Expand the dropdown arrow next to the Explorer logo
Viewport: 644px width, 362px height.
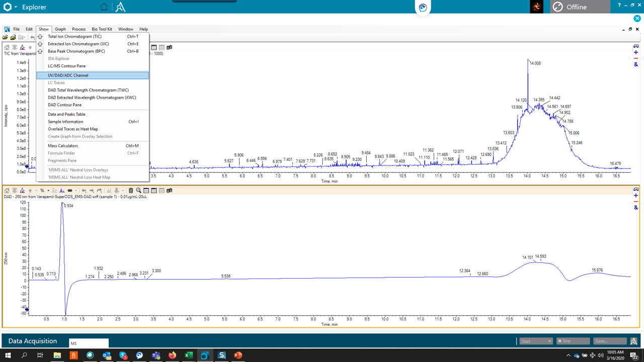point(16,7)
